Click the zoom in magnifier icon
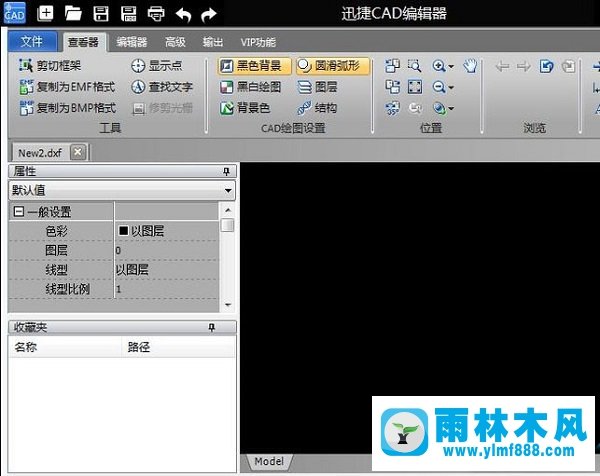 [439, 66]
